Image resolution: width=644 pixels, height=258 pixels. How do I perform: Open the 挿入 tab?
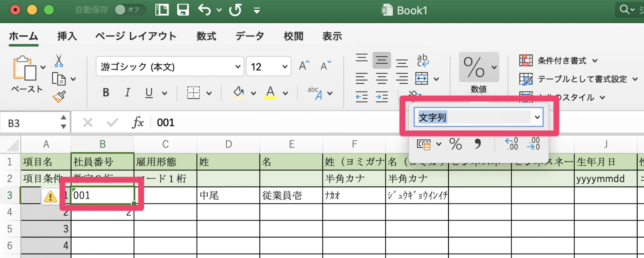(x=67, y=36)
